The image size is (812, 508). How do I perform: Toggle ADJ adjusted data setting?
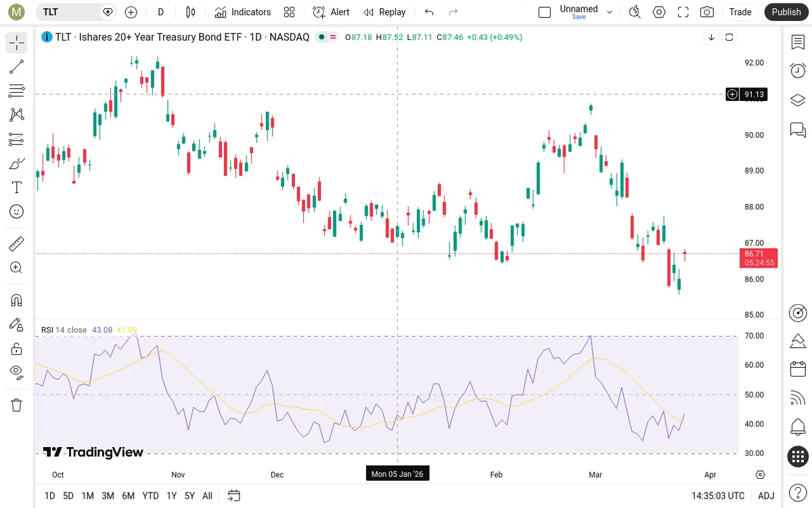766,496
